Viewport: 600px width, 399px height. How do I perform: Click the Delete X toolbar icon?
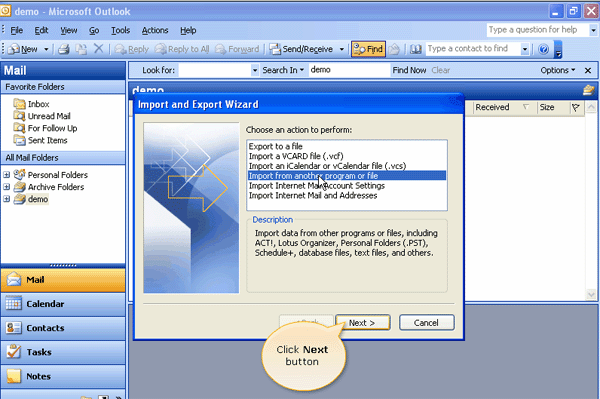pos(98,49)
